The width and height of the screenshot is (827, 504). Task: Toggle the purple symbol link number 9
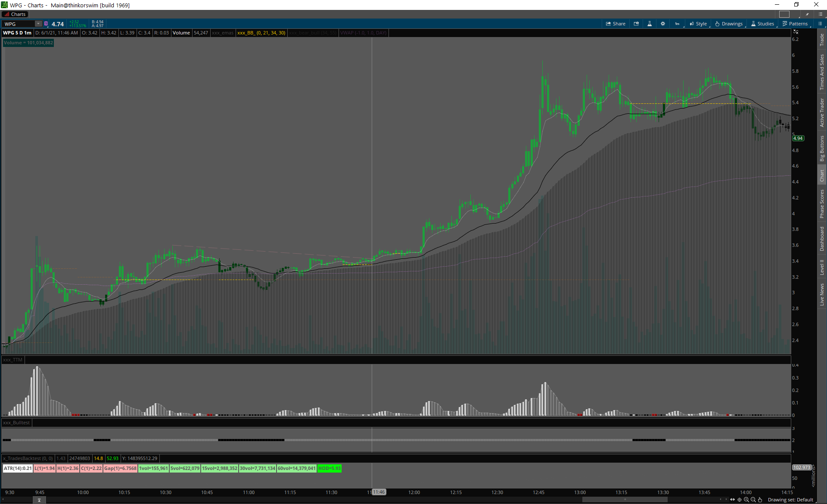coord(46,24)
